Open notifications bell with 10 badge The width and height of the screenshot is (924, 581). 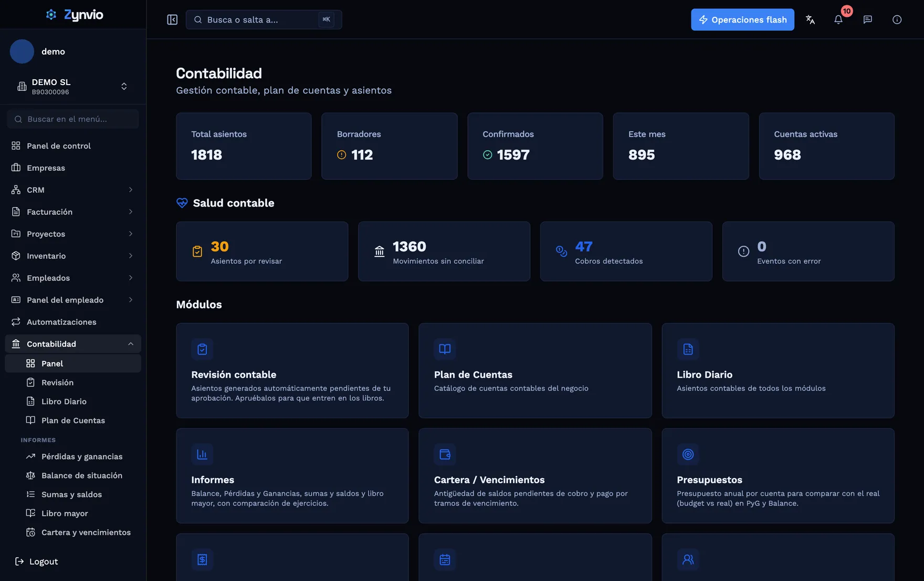coord(838,19)
